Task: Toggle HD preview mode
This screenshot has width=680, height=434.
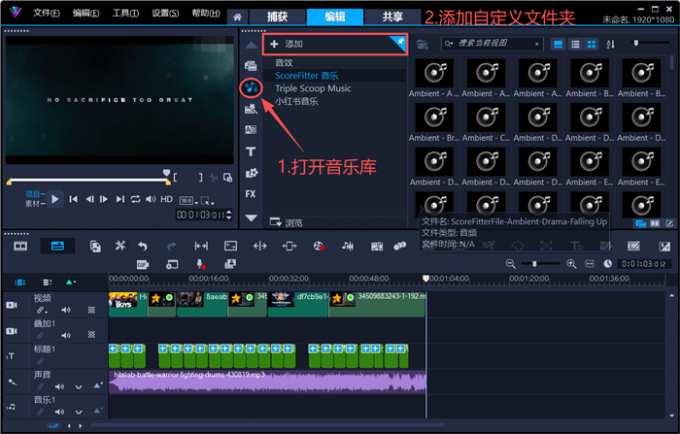Action: (x=167, y=199)
